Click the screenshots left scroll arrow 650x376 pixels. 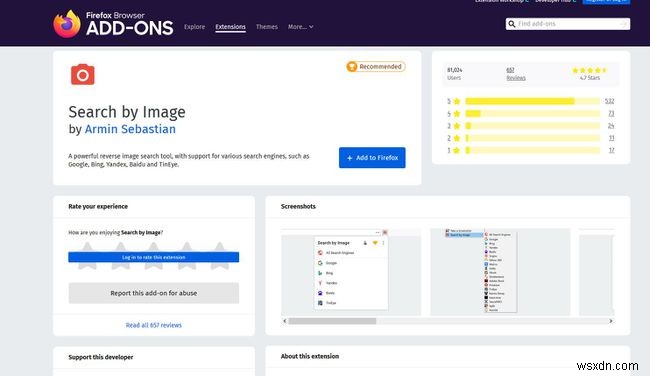coord(284,321)
